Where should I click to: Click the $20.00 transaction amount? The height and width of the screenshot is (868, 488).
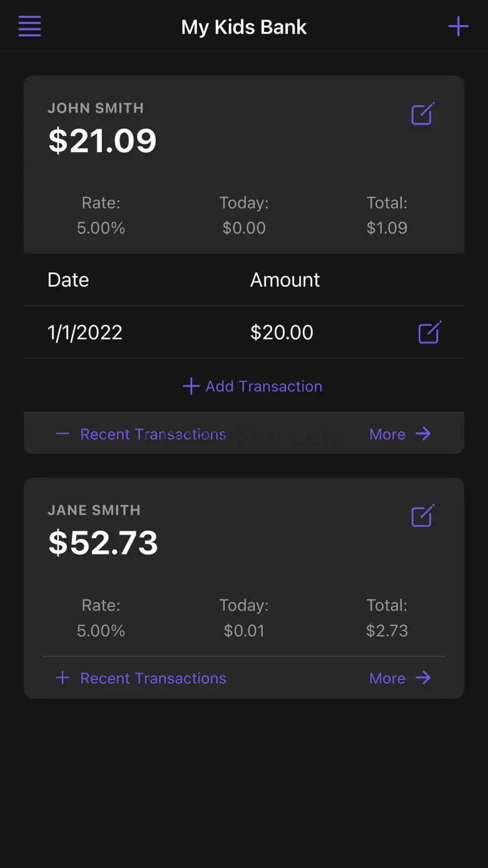[282, 332]
